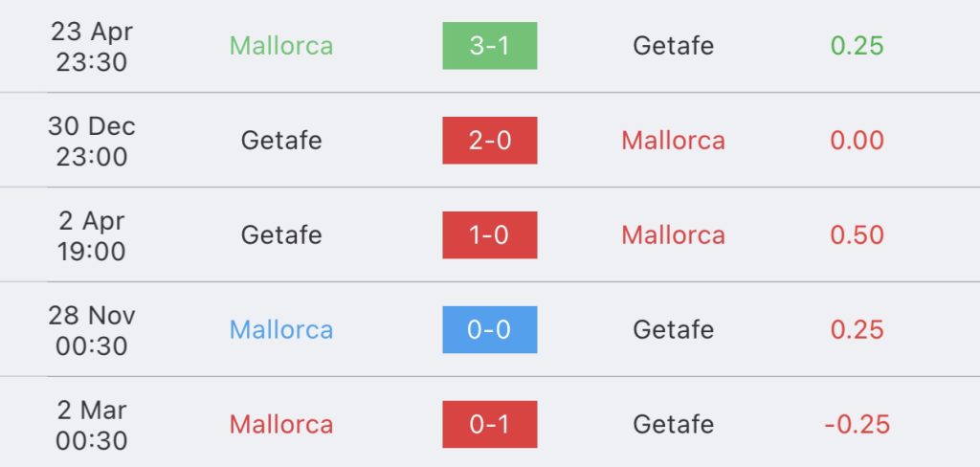Select Getafe in the 23 Apr match

point(673,46)
